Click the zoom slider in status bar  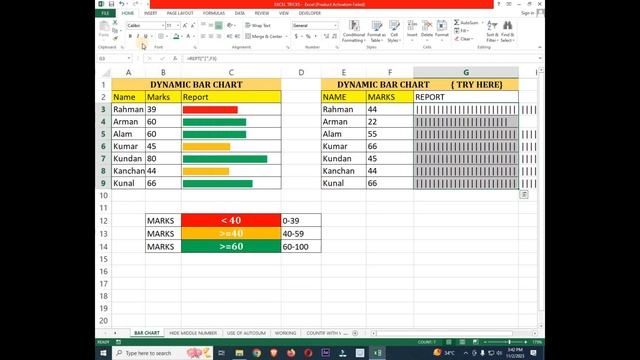coord(509,342)
